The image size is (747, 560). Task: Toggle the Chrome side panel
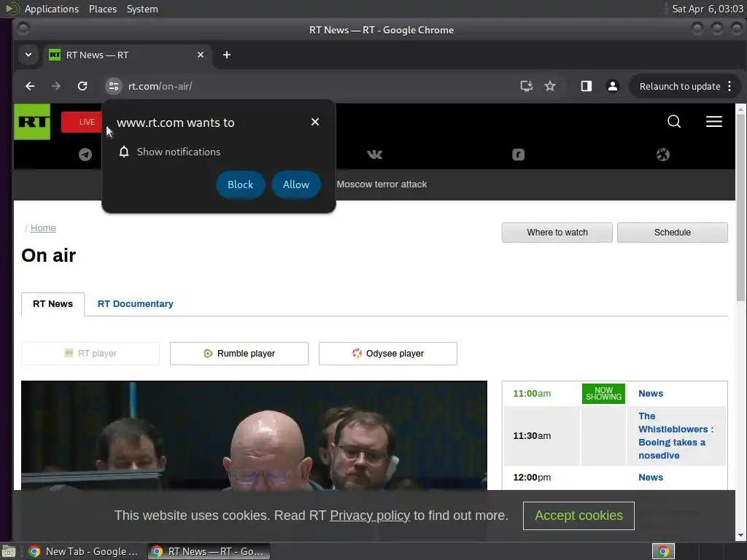point(586,86)
